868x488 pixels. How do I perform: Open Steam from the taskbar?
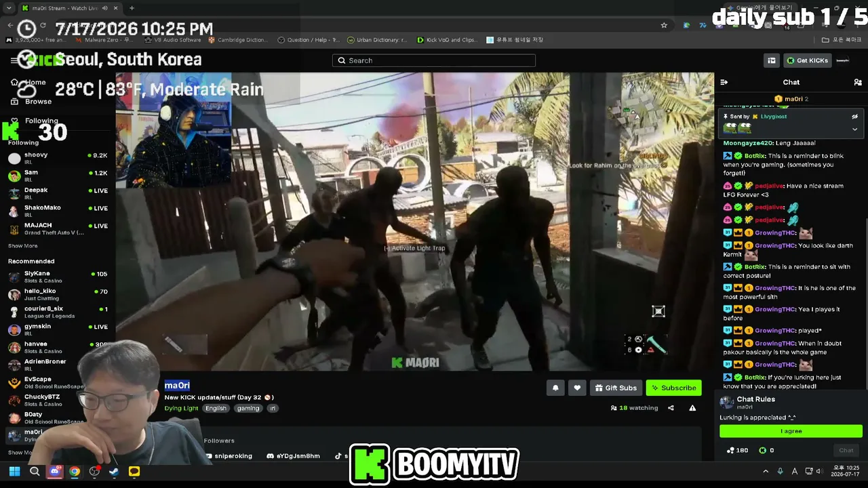click(x=114, y=472)
